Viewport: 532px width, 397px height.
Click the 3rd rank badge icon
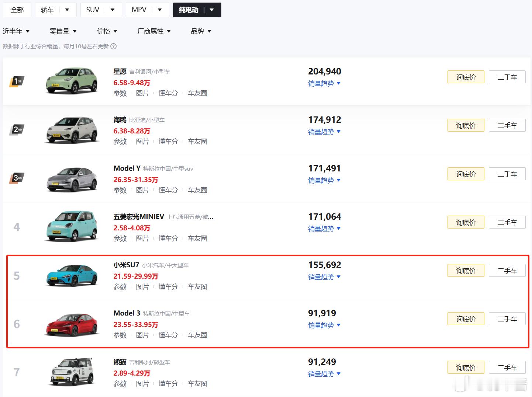coord(17,178)
